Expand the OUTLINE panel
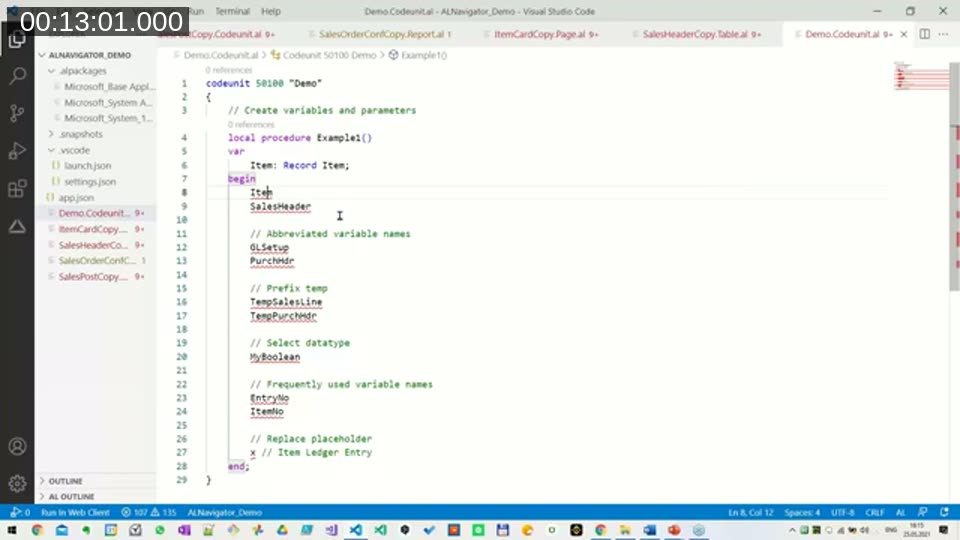Screen dimensions: 960x540 point(65,481)
